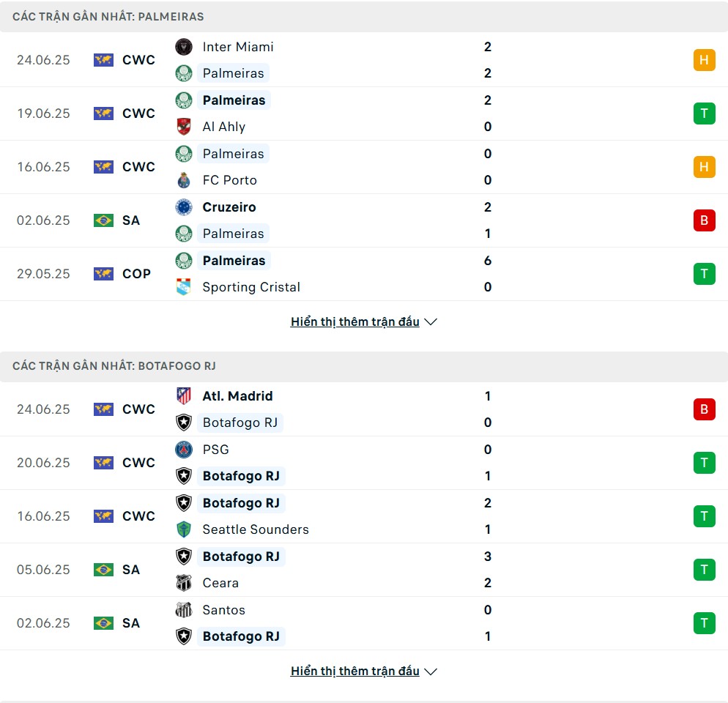Expand more Palmeiras matches chevron

point(431,321)
